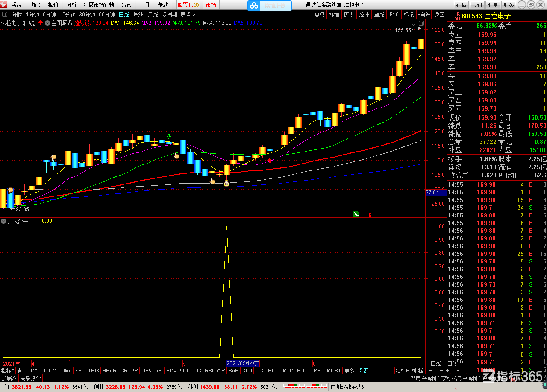
Task: Open the 指标B selector
Action: pos(402,371)
